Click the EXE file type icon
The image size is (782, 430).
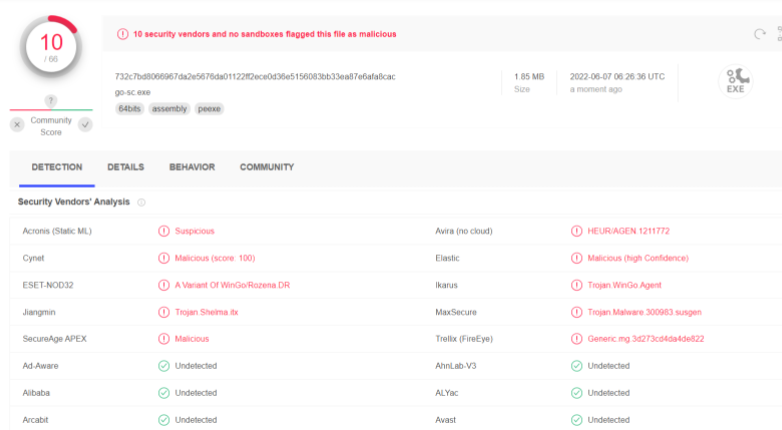click(x=735, y=82)
